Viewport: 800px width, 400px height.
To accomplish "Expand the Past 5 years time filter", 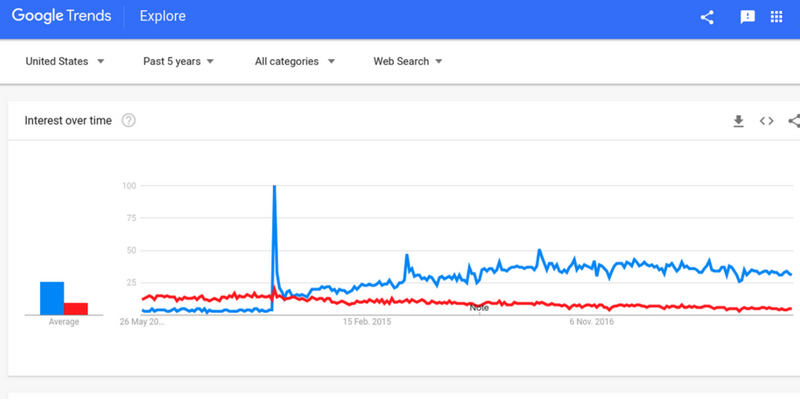I will tap(178, 62).
